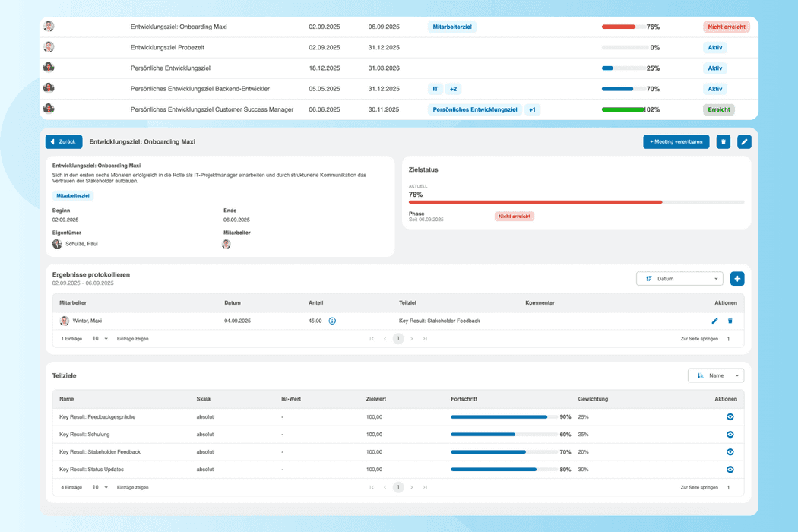This screenshot has width=798, height=532.
Task: Open the edit pencil icon beside the goal
Action: click(x=743, y=141)
